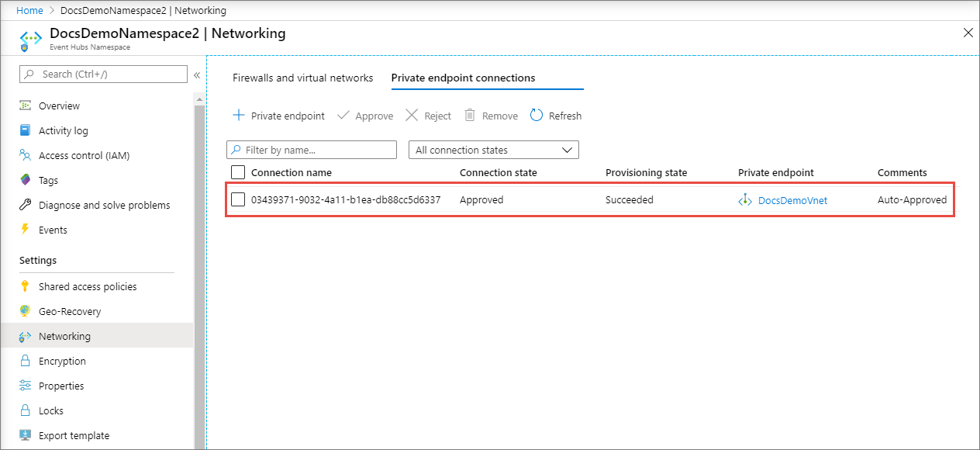Collapse the left sidebar menu chevron
Viewport: 980px width, 450px height.
tap(197, 74)
